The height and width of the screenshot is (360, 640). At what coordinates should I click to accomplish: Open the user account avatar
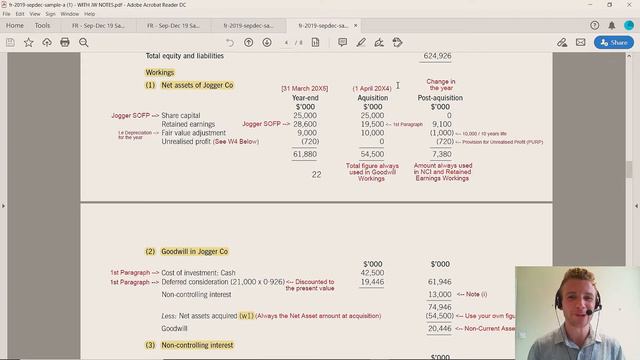click(629, 25)
